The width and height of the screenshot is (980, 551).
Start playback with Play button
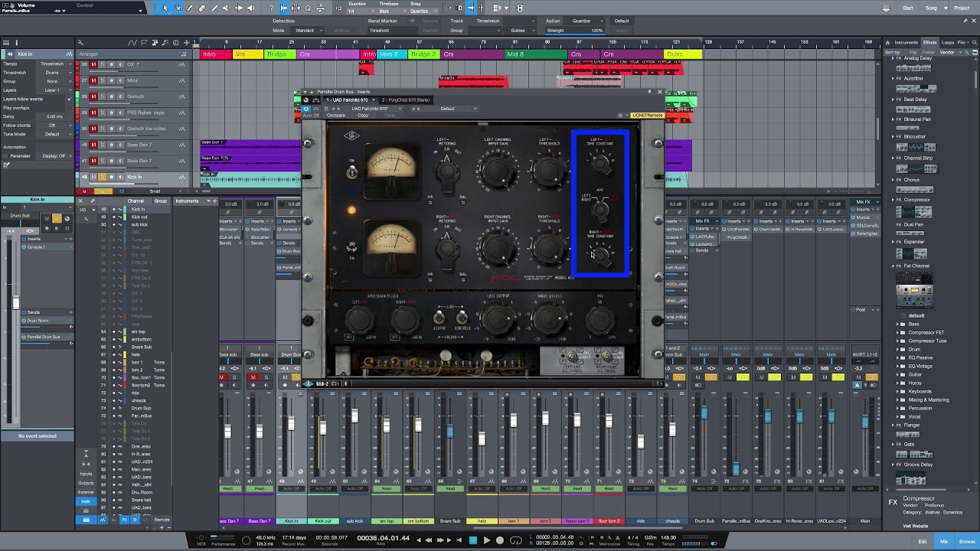tap(487, 540)
